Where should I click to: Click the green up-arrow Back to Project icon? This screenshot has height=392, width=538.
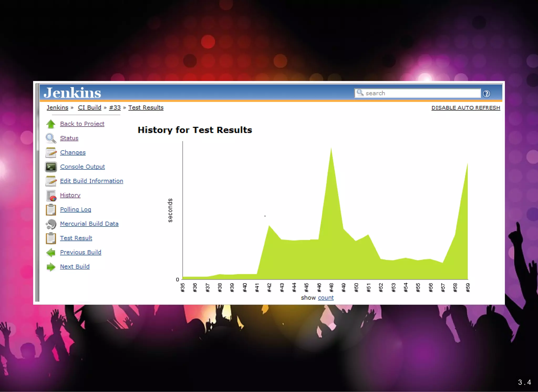coord(51,124)
